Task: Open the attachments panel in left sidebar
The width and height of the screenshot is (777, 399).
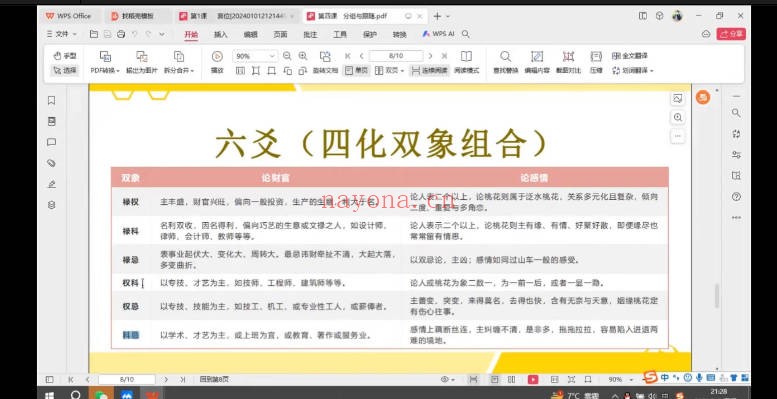Action: point(52,163)
